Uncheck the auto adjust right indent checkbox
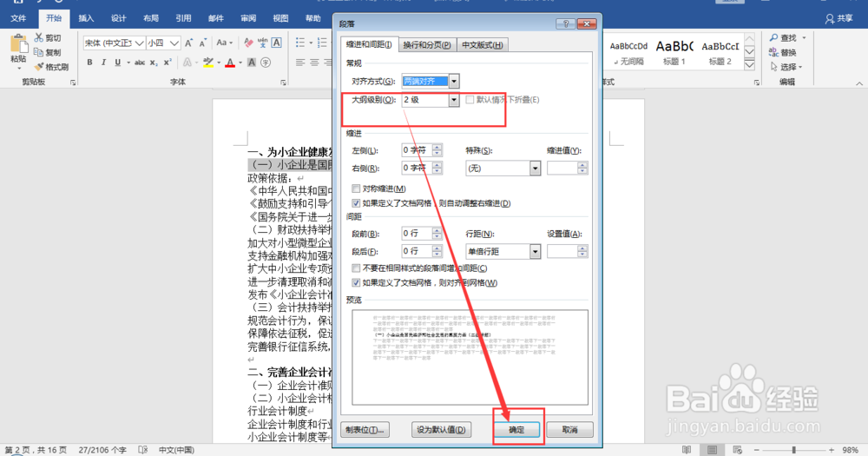Viewport: 868px width, 456px height. pos(356,203)
